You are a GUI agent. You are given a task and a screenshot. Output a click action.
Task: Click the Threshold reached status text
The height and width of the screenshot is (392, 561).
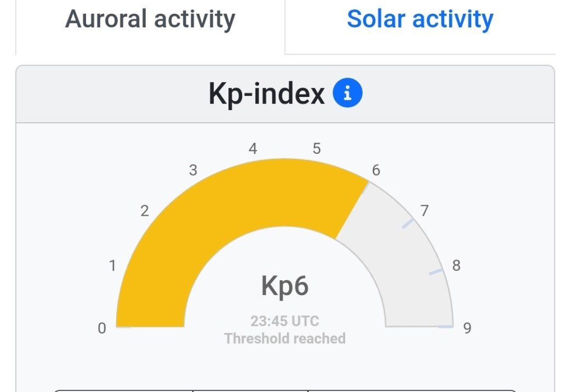pyautogui.click(x=285, y=338)
